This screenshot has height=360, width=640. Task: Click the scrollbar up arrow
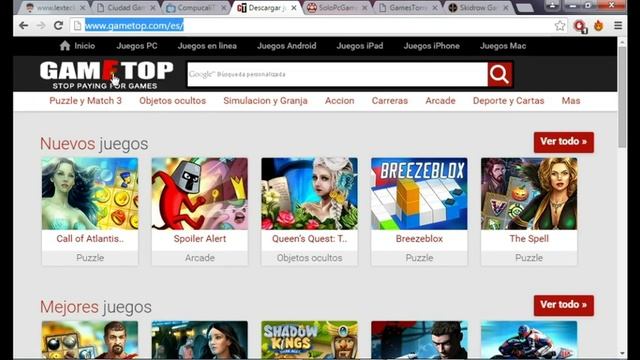point(622,42)
